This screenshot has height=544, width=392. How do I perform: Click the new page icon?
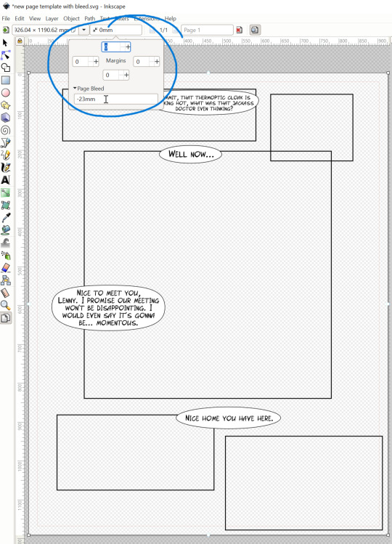click(x=6, y=31)
